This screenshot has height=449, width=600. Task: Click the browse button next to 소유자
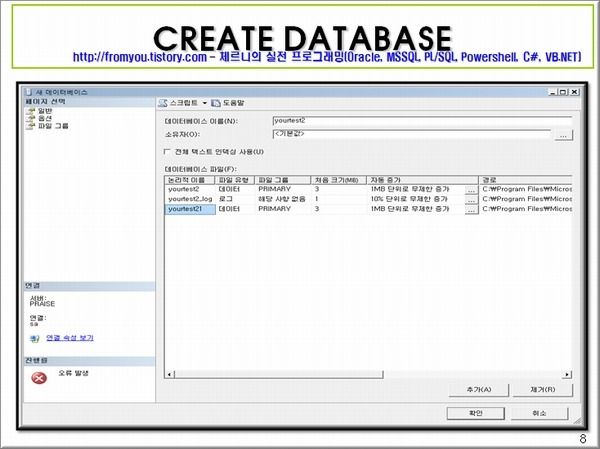pos(563,135)
